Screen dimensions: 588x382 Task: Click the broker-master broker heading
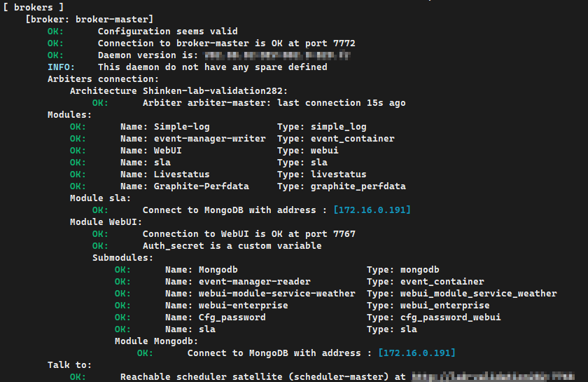pyautogui.click(x=90, y=20)
